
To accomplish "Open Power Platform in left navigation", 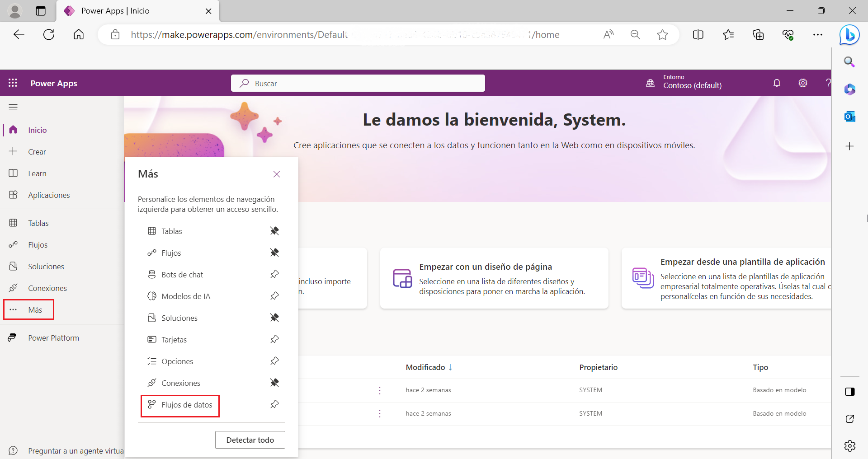I will 53,337.
